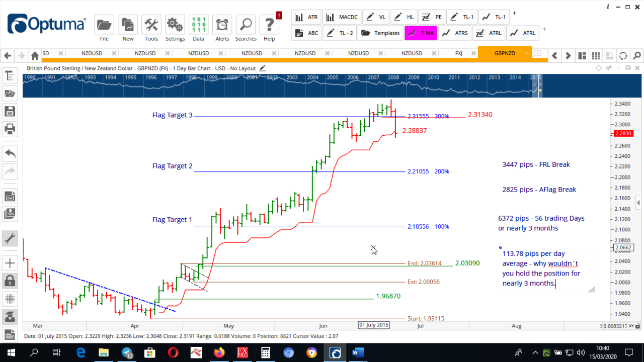644x362 pixels.
Task: Click the Undo arrow in the left sidebar
Action: tap(10, 153)
